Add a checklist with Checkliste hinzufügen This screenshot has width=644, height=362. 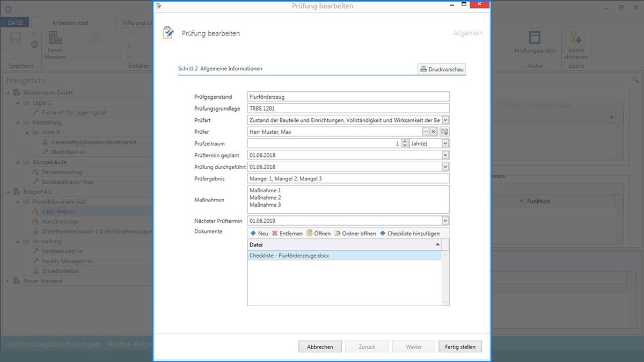409,234
